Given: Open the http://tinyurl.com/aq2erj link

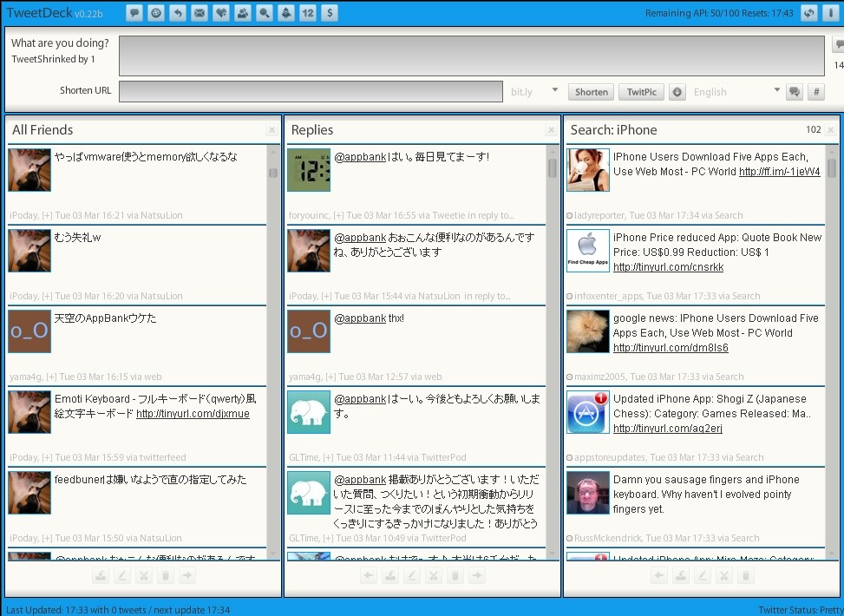Looking at the screenshot, I should click(667, 429).
